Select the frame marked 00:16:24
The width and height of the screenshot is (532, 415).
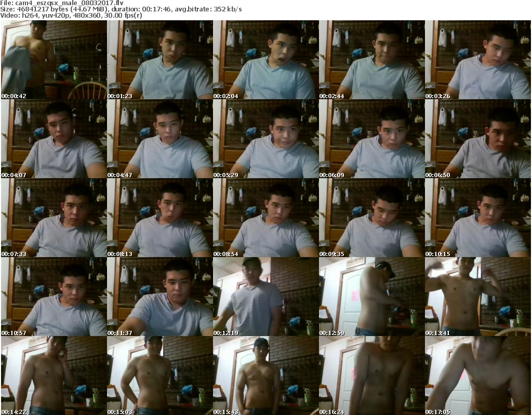371,376
